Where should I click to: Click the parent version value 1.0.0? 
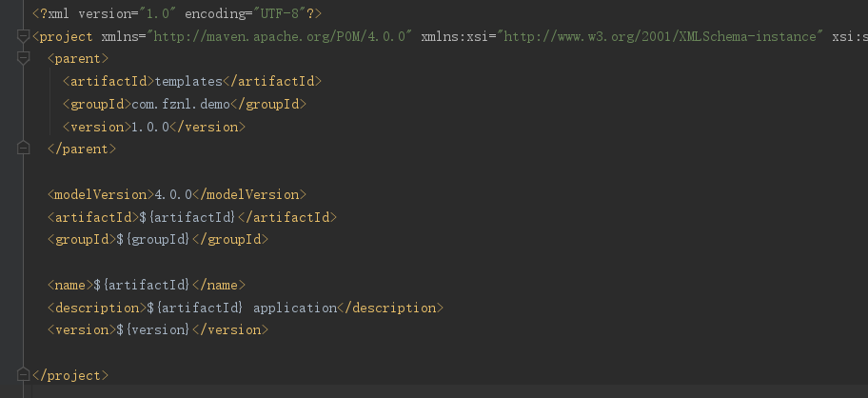click(x=149, y=127)
